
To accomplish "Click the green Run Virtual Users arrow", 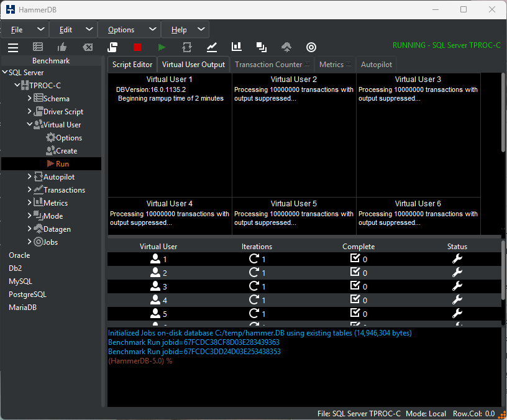I will 162,47.
